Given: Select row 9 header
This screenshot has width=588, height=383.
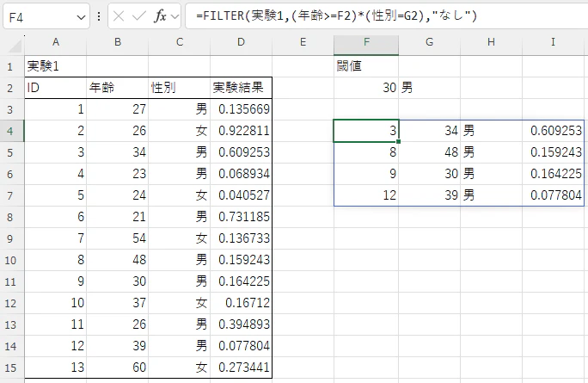Looking at the screenshot, I should click(10, 238).
